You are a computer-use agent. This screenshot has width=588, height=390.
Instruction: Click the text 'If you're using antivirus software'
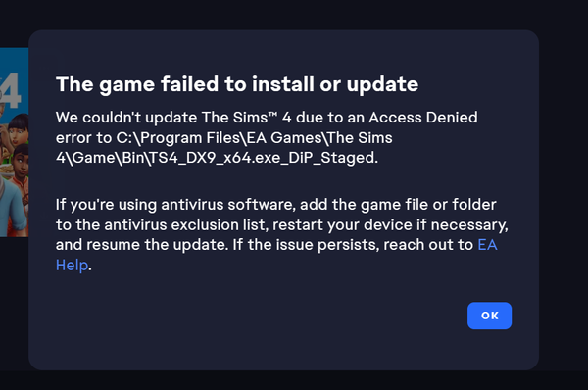click(174, 205)
